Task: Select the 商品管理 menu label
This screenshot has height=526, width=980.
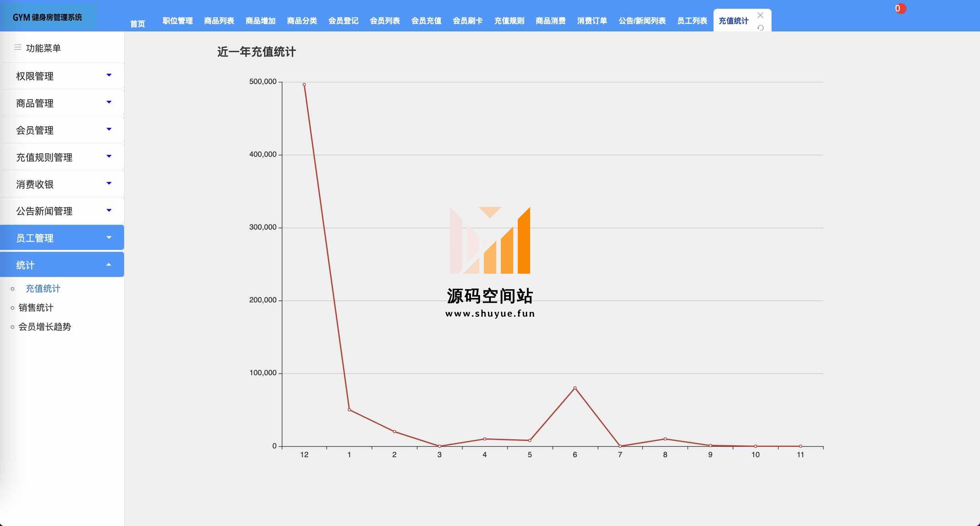Action: [35, 103]
